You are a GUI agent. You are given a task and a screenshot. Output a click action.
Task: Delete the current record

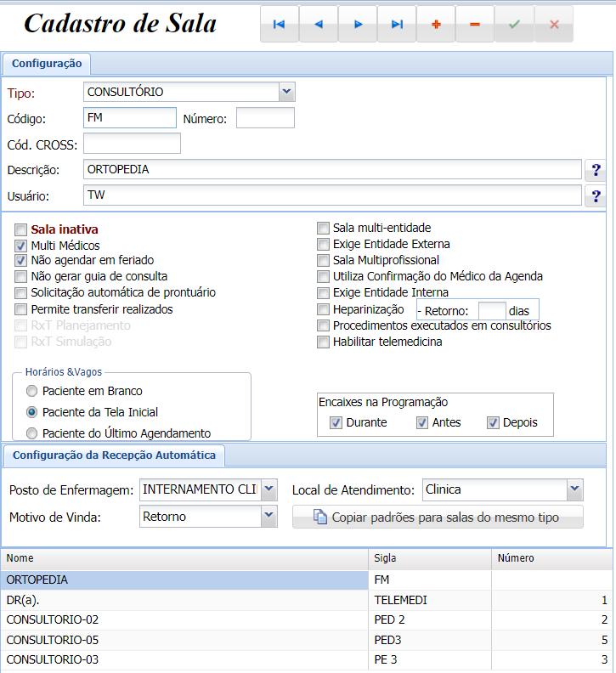[x=475, y=25]
